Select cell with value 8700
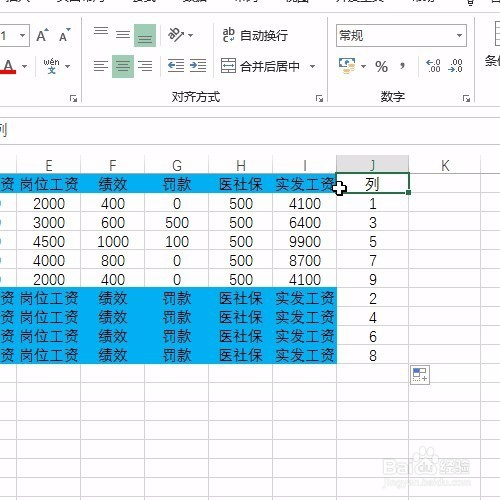 [305, 260]
